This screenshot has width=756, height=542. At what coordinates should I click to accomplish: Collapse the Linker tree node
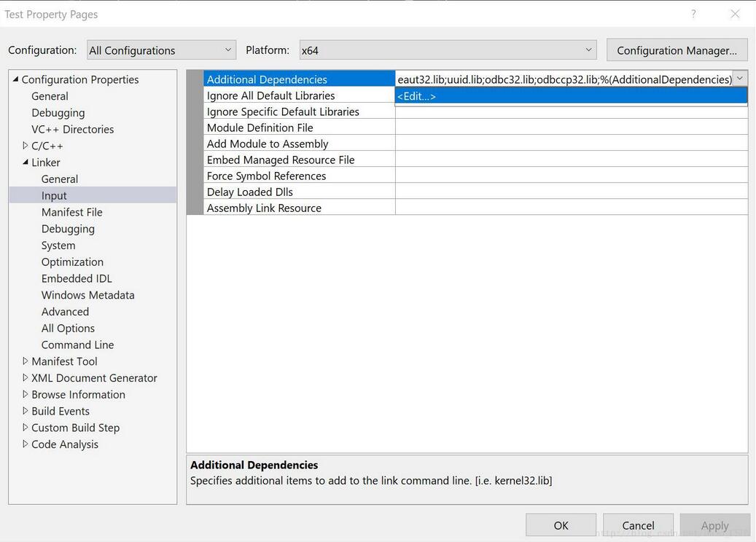point(25,162)
